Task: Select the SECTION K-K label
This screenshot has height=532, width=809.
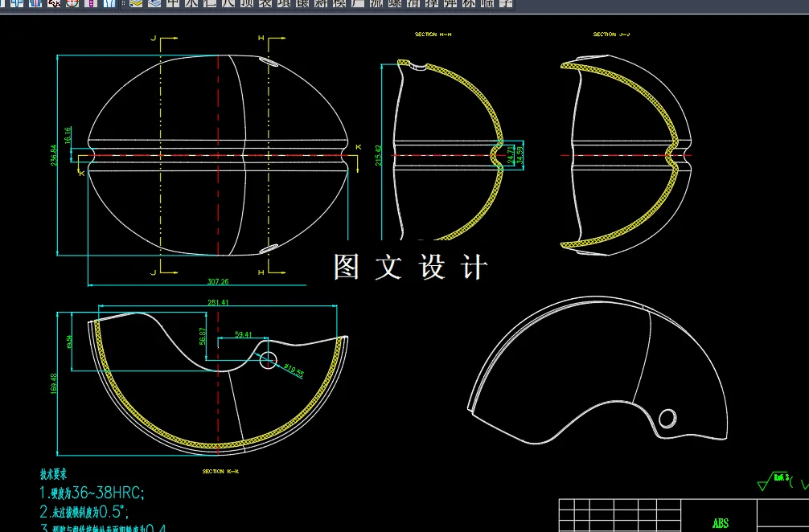Action: [x=220, y=471]
